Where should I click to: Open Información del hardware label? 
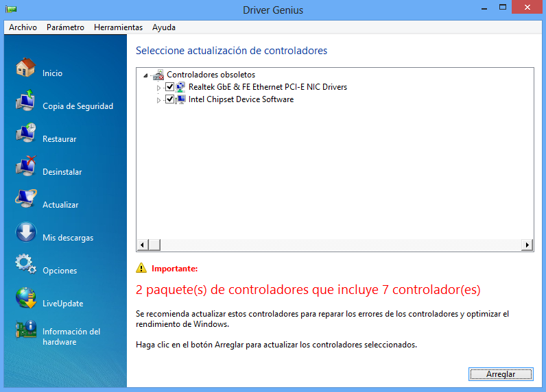pos(71,336)
